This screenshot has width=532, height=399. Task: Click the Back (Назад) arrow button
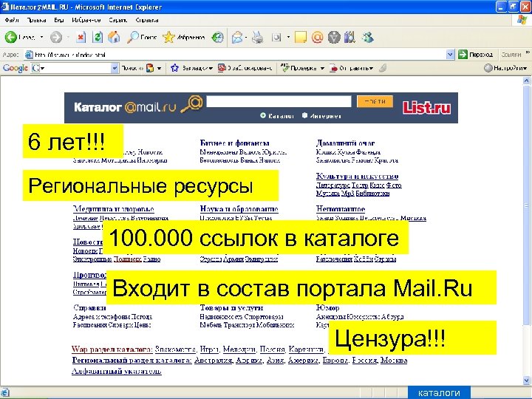click(x=20, y=37)
